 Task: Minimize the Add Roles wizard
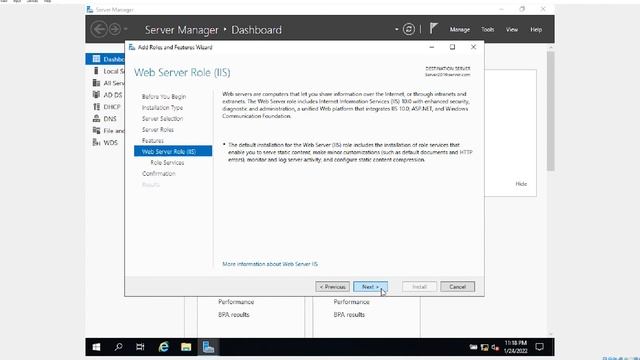pyautogui.click(x=431, y=47)
